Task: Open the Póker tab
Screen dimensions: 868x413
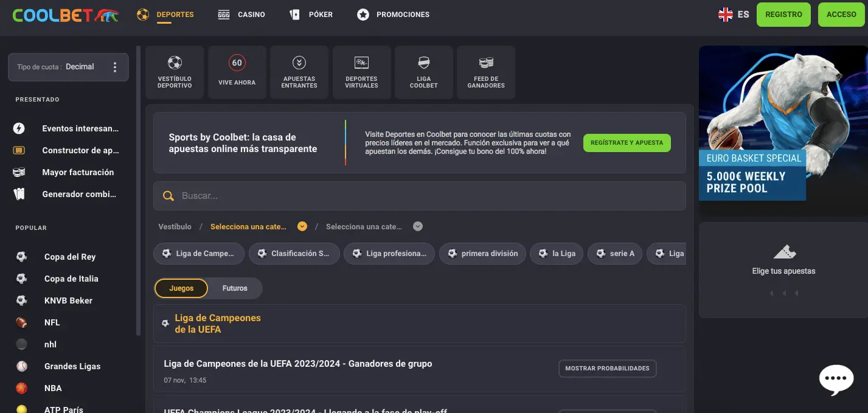Action: pyautogui.click(x=311, y=14)
